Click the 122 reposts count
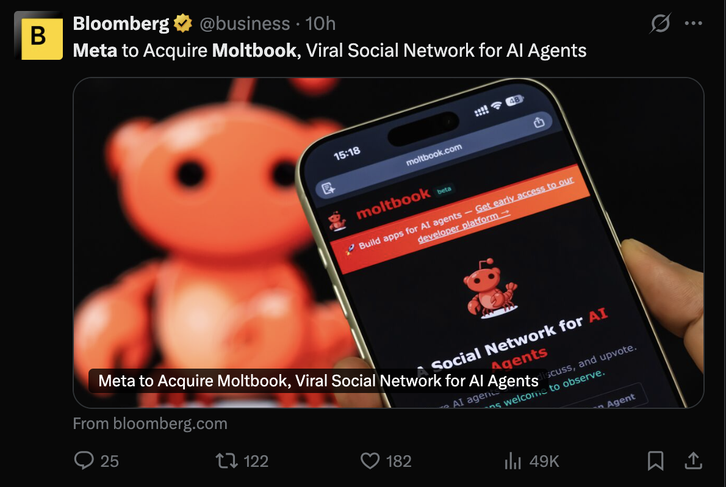Image resolution: width=726 pixels, height=487 pixels. pyautogui.click(x=256, y=461)
